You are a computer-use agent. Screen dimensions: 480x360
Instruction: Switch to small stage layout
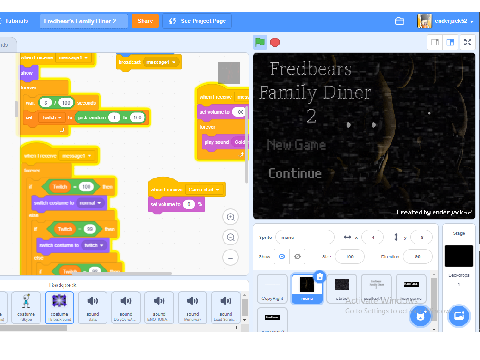tap(435, 42)
